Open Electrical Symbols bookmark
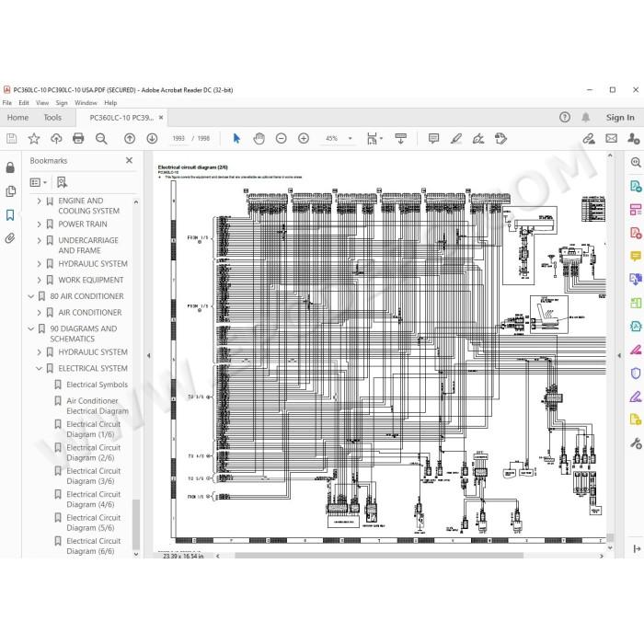 click(x=97, y=385)
